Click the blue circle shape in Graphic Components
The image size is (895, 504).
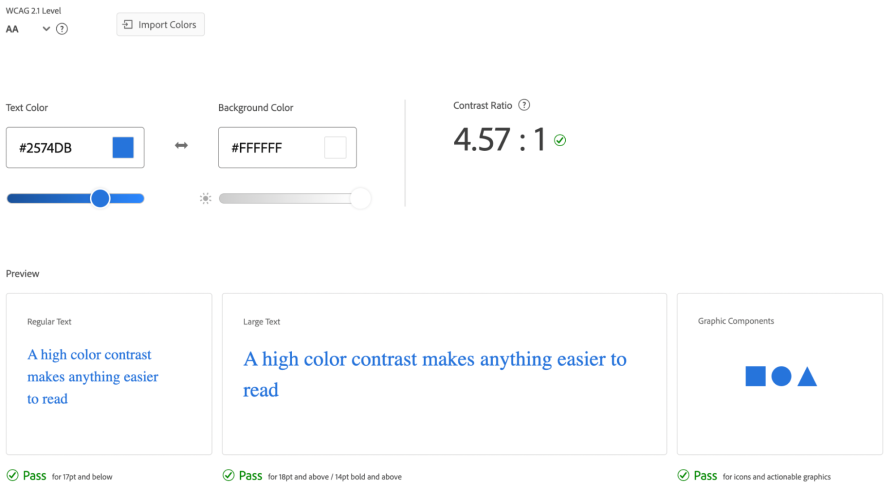click(x=781, y=376)
